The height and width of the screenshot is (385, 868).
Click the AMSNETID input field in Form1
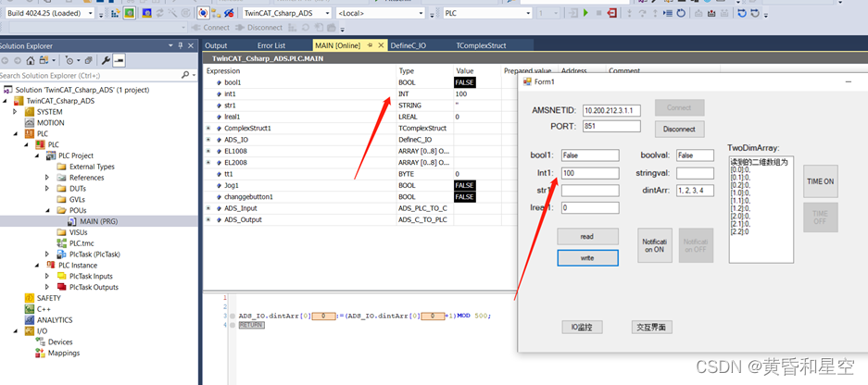(x=611, y=111)
